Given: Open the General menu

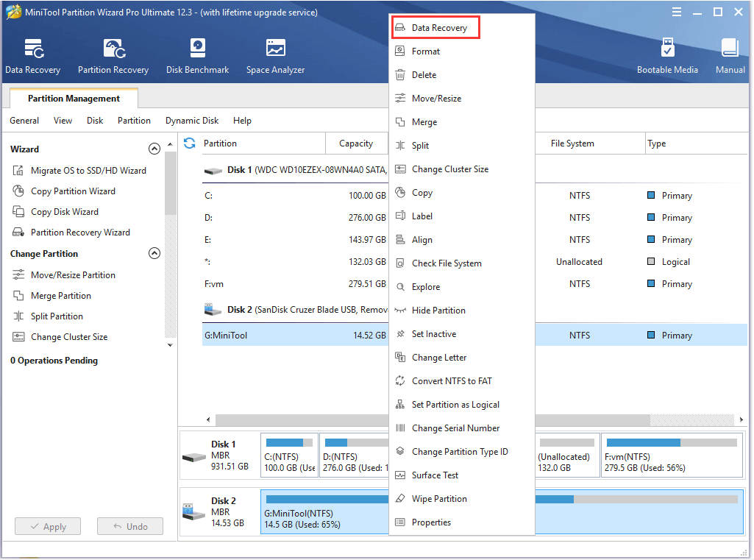Looking at the screenshot, I should 24,120.
